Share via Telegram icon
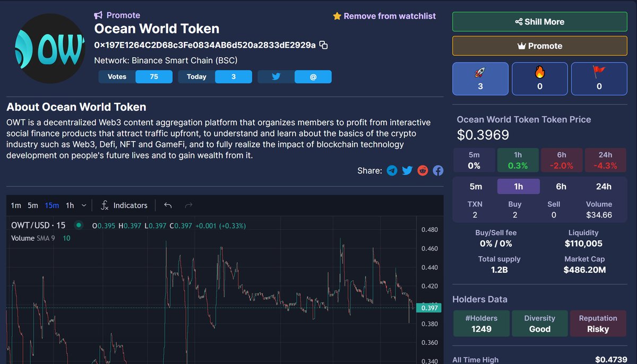 [x=392, y=170]
